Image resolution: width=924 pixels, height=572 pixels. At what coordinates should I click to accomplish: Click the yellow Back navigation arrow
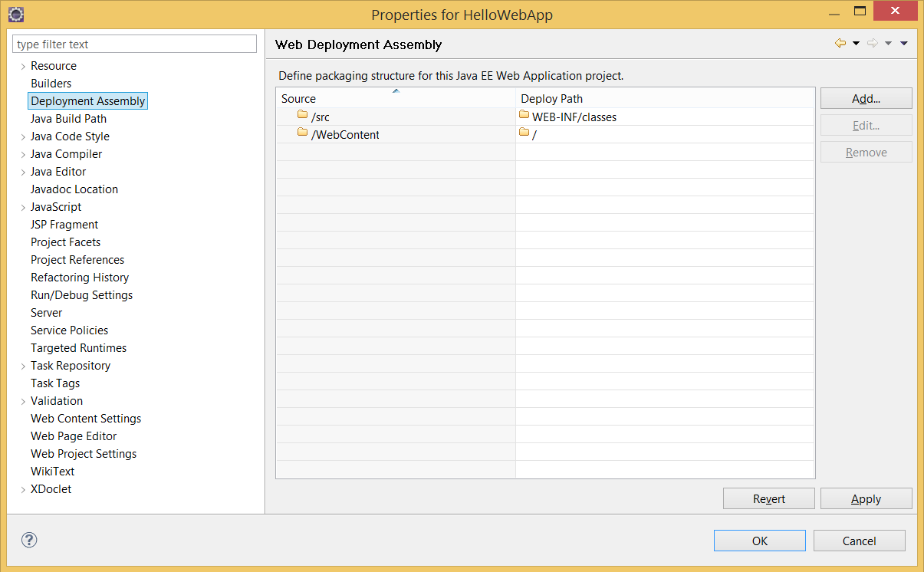tap(840, 44)
